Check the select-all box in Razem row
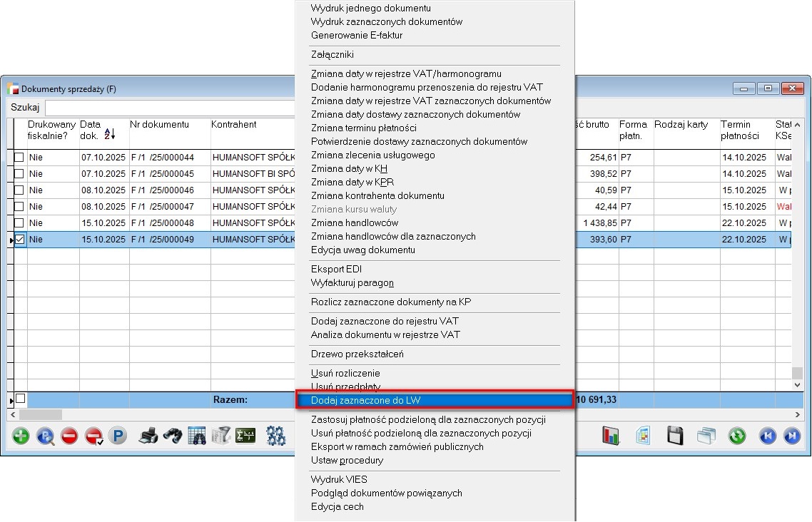Screen dimensions: 812x522 tap(20, 399)
